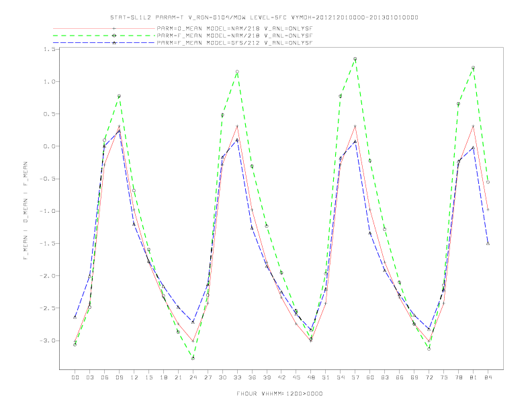Click the y-axis tick label -2.0
Viewport: 532px width, 411px height.
tap(48, 276)
